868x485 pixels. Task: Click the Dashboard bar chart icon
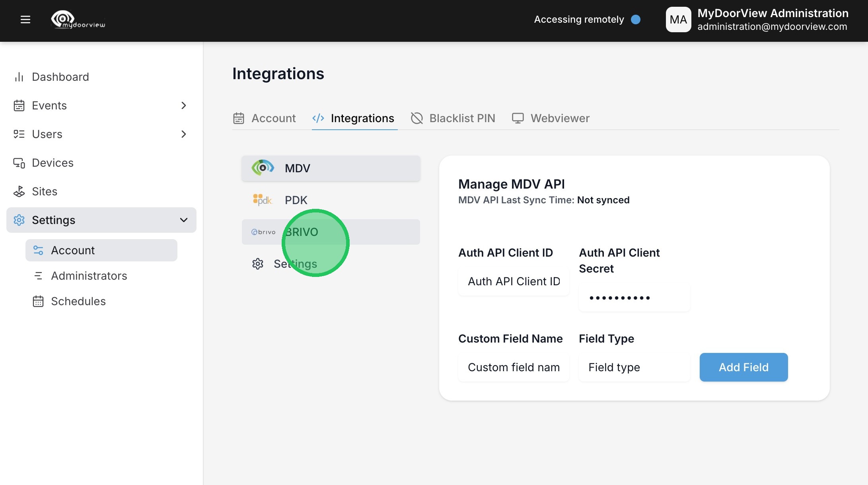(19, 77)
